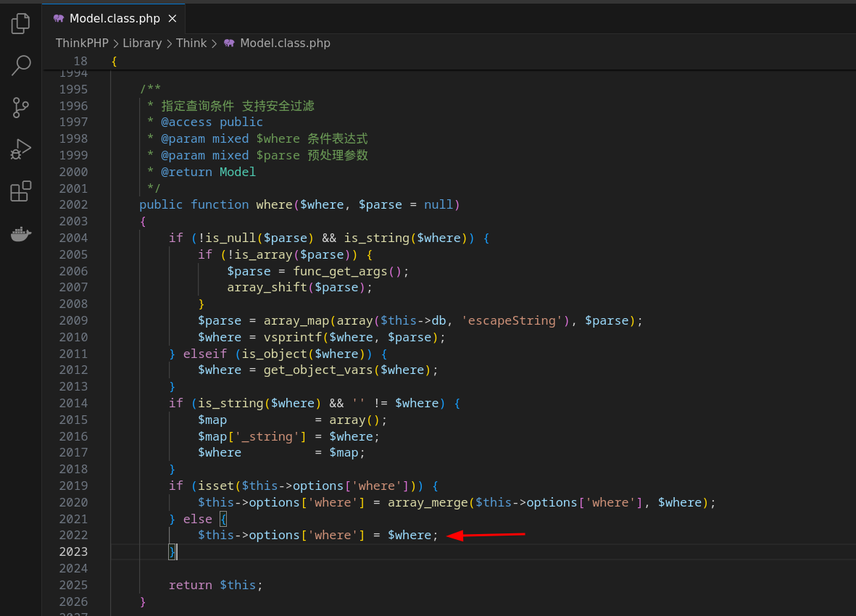Click line number 2019 in the gutter

(x=73, y=486)
